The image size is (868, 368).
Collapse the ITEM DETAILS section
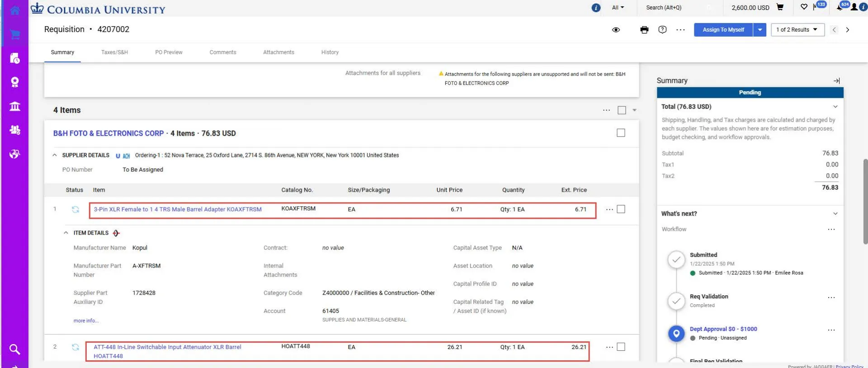point(66,233)
